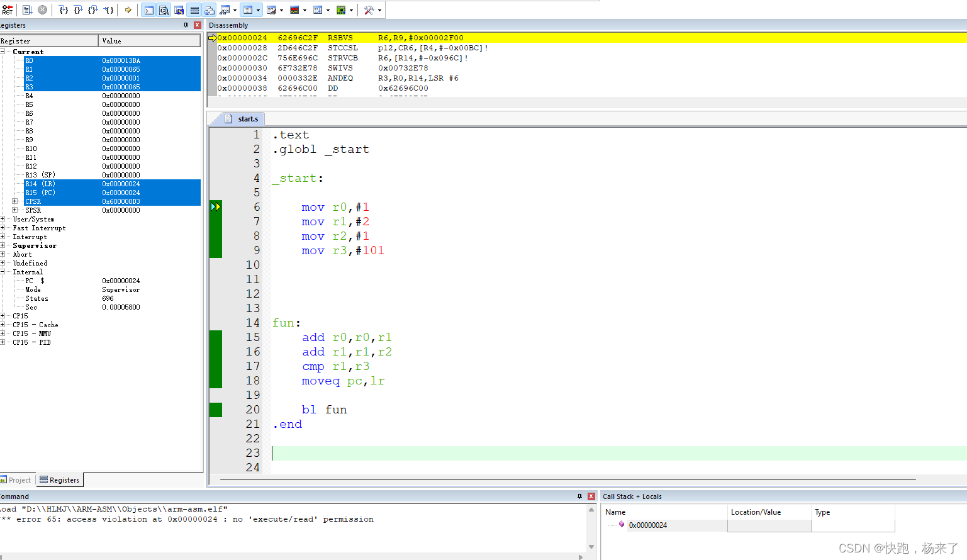
Task: Expand the Undefined register bank
Action: coord(3,263)
